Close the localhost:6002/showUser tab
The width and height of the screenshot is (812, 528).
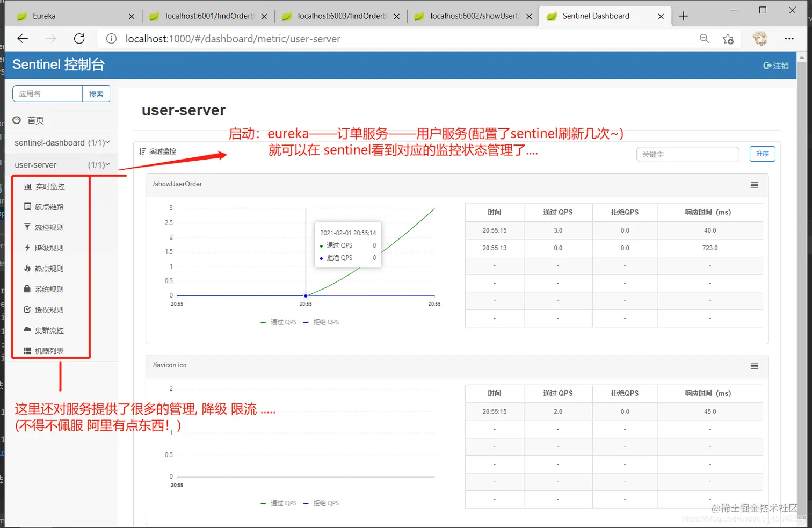[529, 16]
